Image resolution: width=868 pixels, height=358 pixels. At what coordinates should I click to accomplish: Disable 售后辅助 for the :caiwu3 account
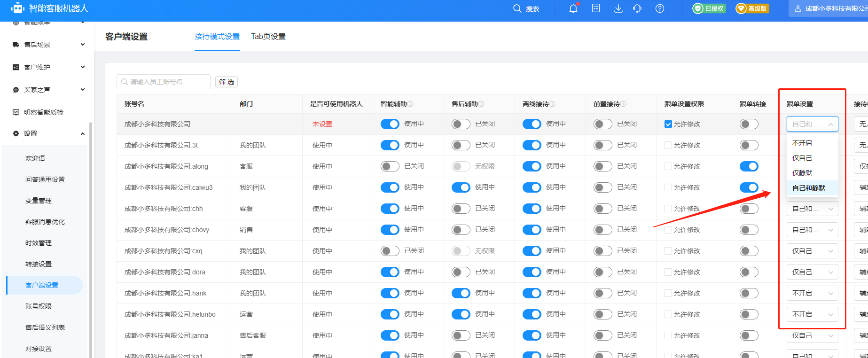(x=461, y=187)
